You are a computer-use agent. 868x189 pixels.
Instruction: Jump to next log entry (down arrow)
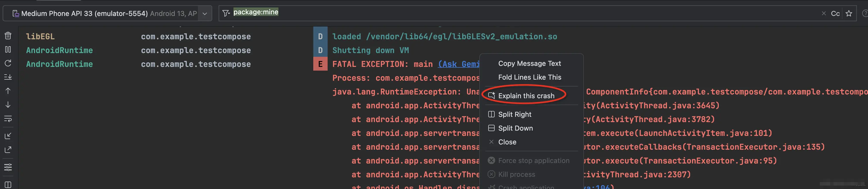pos(8,105)
